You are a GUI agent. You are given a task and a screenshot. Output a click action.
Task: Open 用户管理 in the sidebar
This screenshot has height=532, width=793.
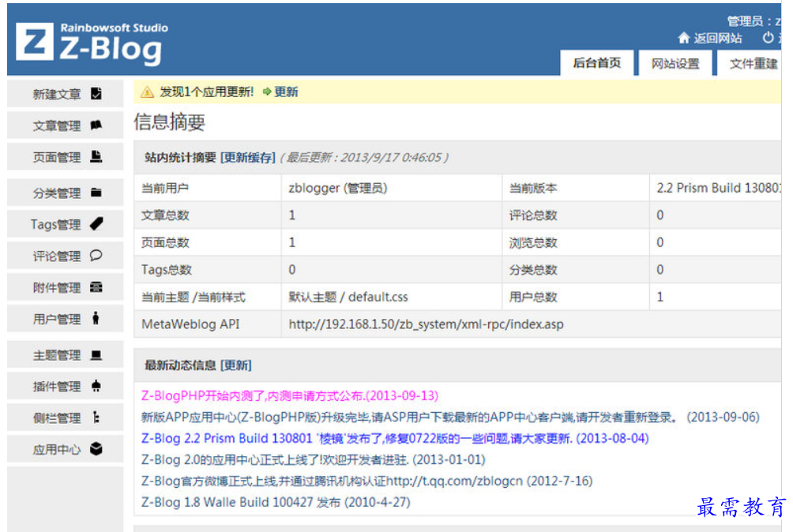coord(66,319)
